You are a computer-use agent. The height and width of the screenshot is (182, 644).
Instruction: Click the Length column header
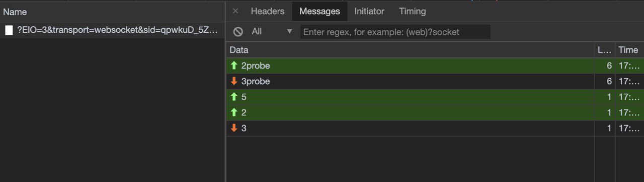pos(604,50)
